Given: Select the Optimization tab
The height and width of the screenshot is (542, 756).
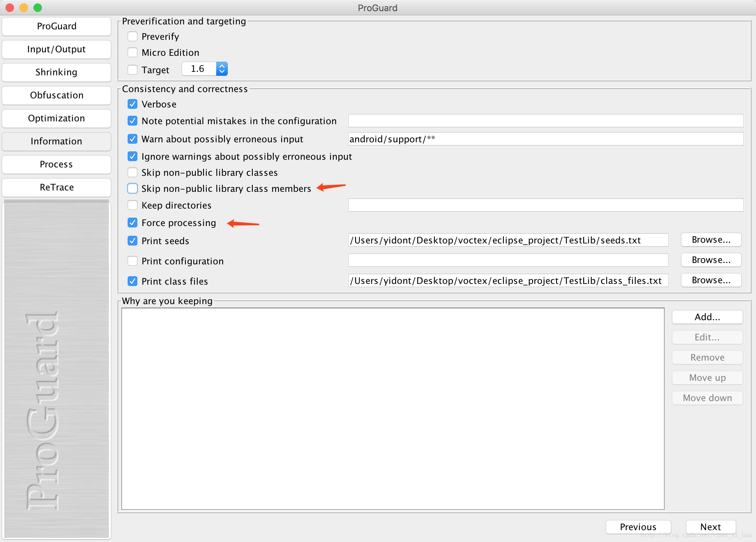Looking at the screenshot, I should coord(56,118).
